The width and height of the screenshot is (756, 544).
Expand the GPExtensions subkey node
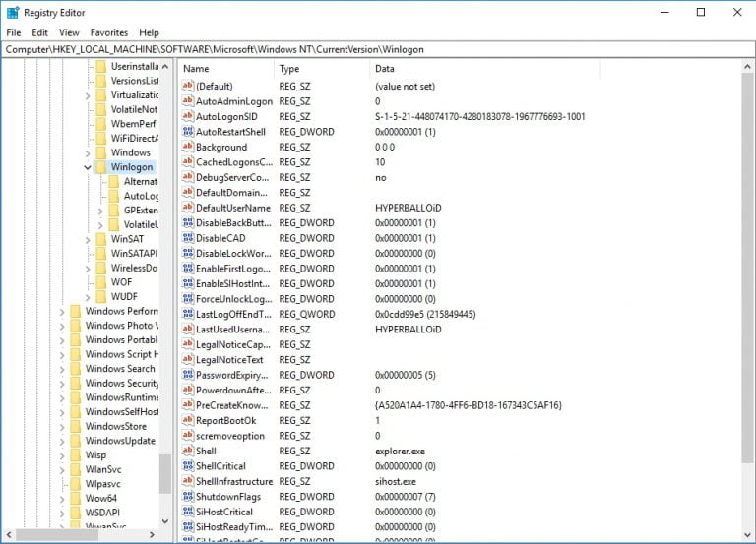click(x=100, y=211)
